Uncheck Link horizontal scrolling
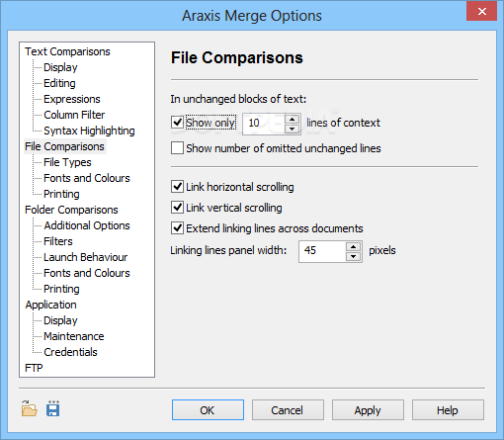This screenshot has height=440, width=504. click(x=177, y=187)
